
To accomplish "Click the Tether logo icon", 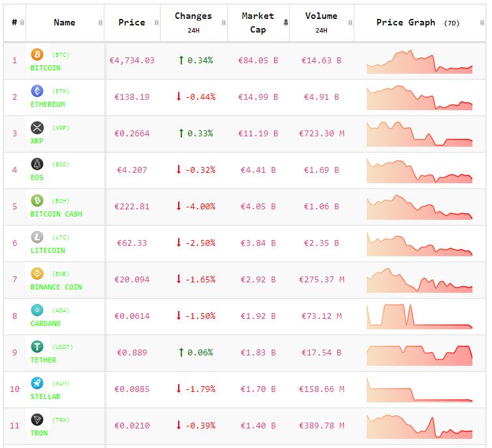I will point(37,347).
